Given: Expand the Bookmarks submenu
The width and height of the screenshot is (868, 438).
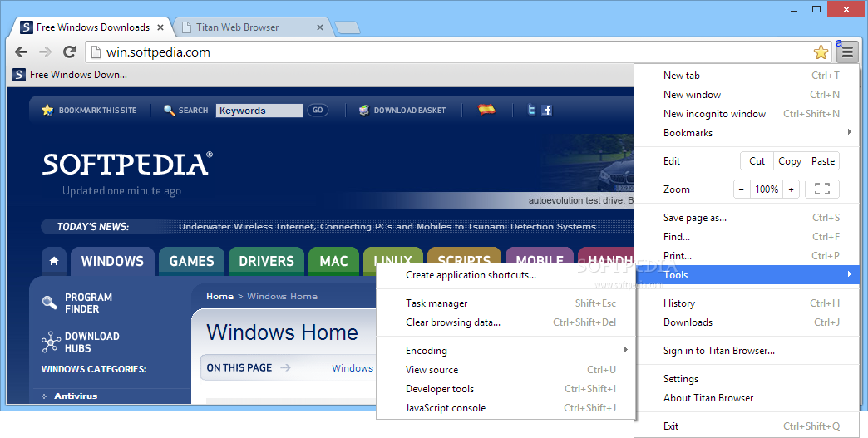Looking at the screenshot, I should pyautogui.click(x=747, y=133).
